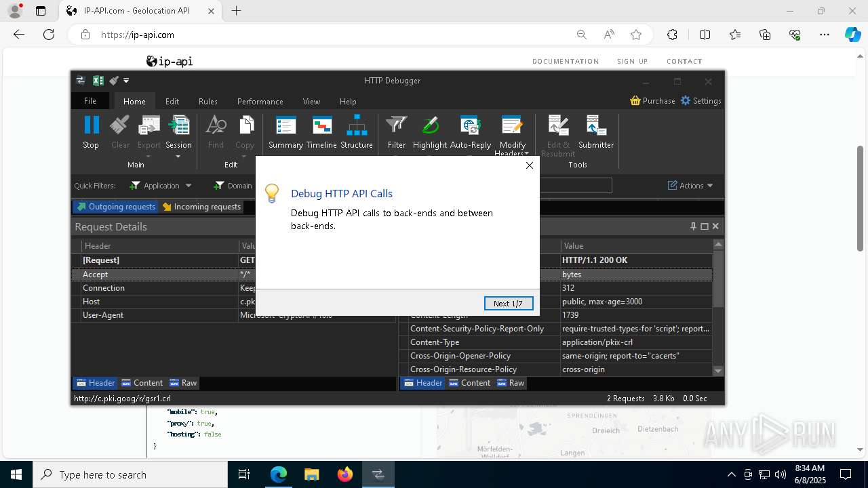Select the request pane Header tab

96,383
